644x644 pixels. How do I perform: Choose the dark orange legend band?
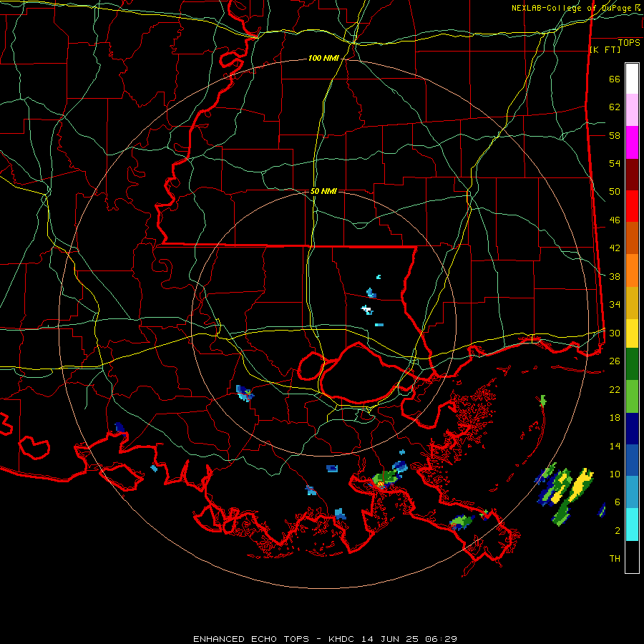(x=632, y=238)
